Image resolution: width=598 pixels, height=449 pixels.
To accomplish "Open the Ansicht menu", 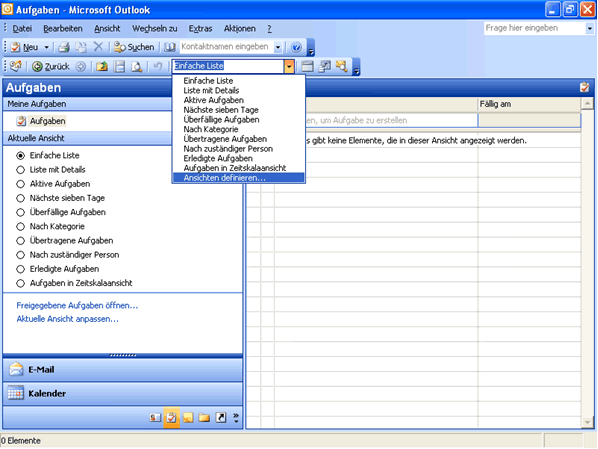I will click(107, 29).
